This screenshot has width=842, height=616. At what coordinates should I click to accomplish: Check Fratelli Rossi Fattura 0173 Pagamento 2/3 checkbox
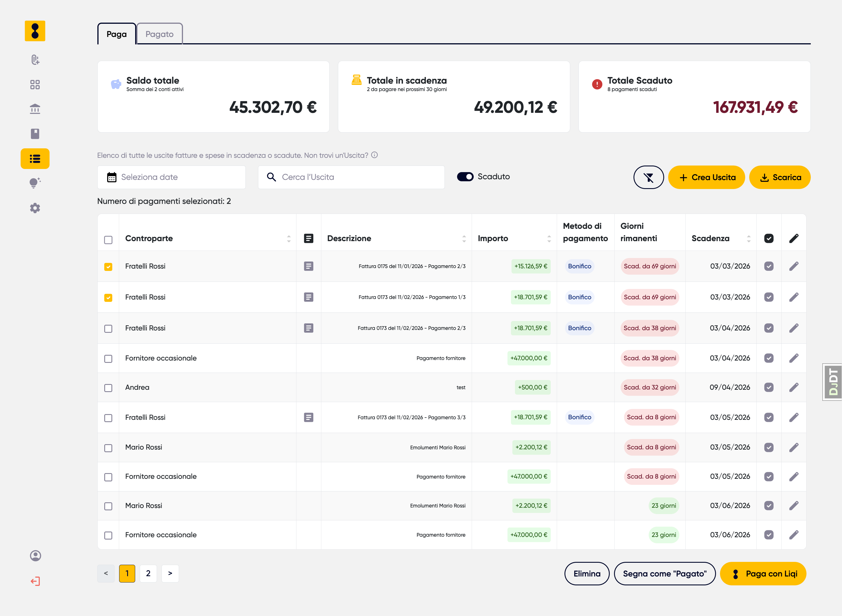coord(108,328)
